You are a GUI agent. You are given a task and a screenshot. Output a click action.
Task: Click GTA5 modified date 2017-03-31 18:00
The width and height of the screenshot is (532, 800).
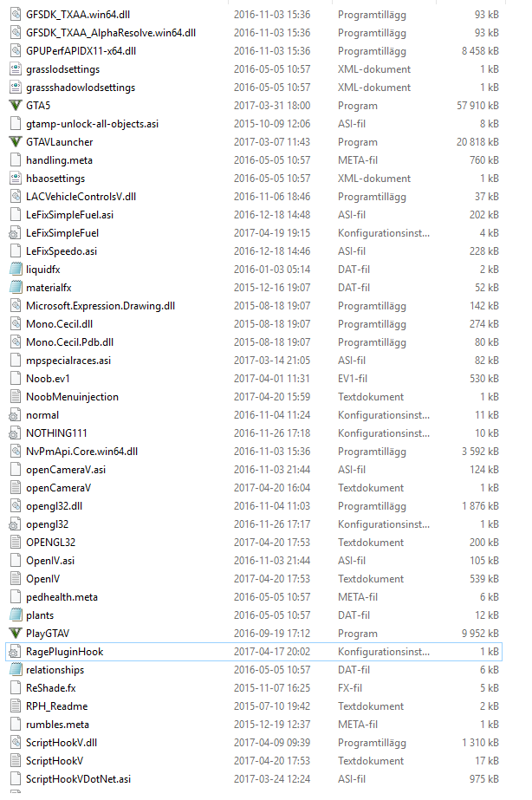pos(272,106)
